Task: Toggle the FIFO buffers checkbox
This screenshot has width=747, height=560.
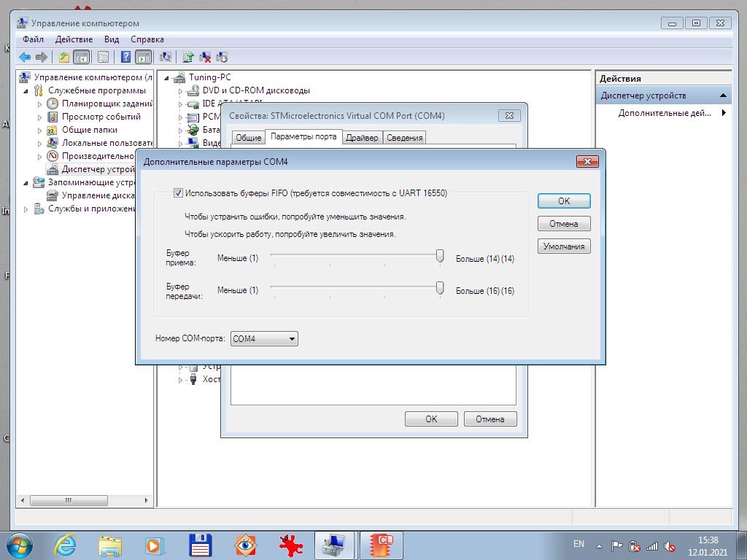Action: pyautogui.click(x=178, y=193)
